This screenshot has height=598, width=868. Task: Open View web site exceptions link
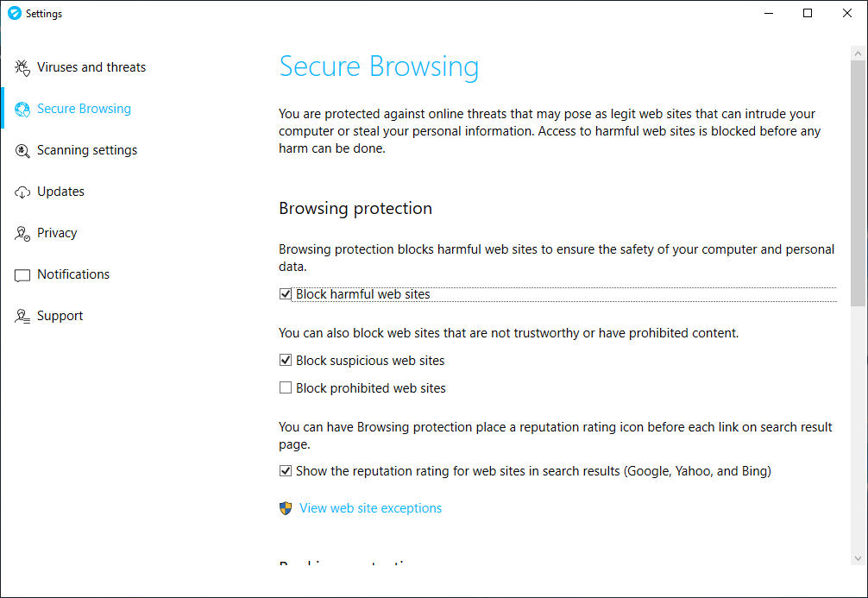370,508
